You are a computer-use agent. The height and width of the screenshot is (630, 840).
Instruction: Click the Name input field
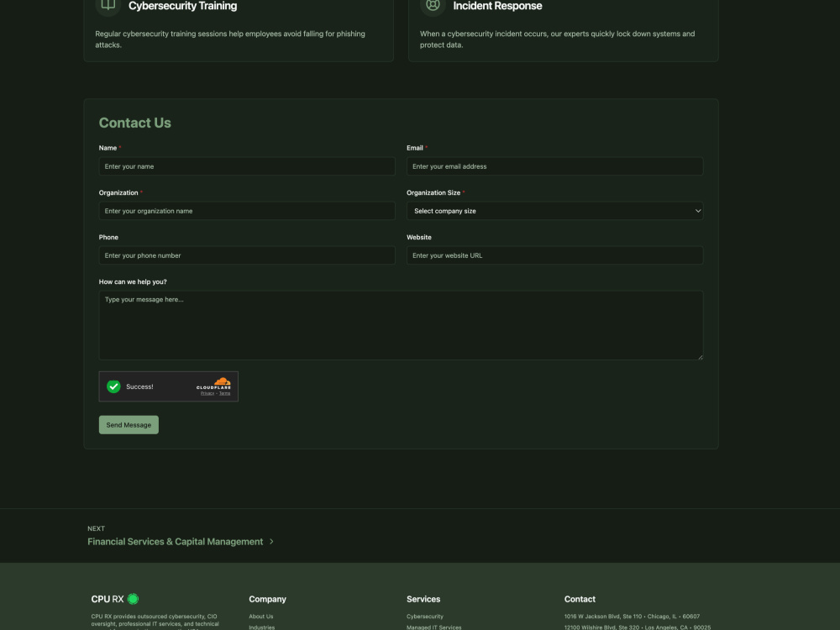pyautogui.click(x=247, y=166)
